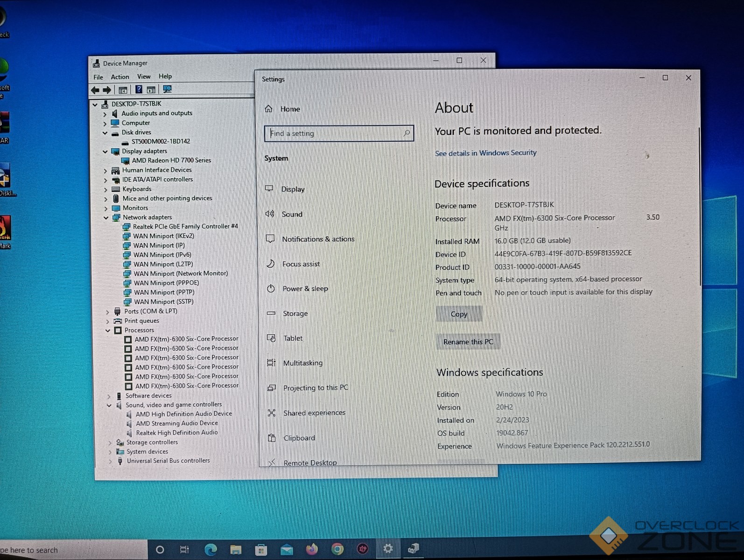Open Remote Desktop settings
This screenshot has height=560, width=744.
(x=302, y=462)
